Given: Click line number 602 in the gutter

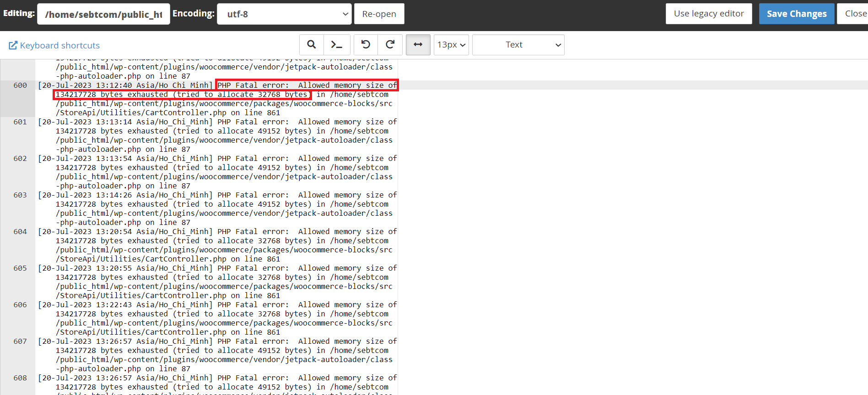Looking at the screenshot, I should 20,159.
